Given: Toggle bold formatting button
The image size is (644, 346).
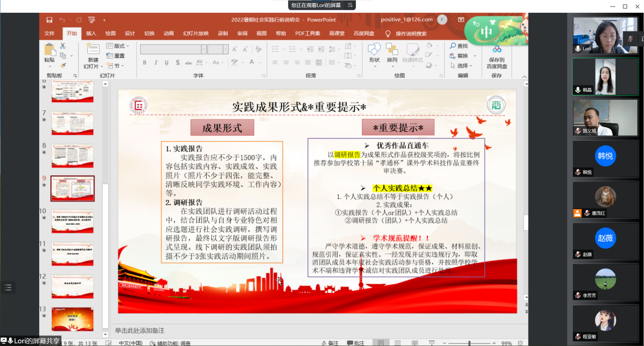Looking at the screenshot, I should [144, 63].
